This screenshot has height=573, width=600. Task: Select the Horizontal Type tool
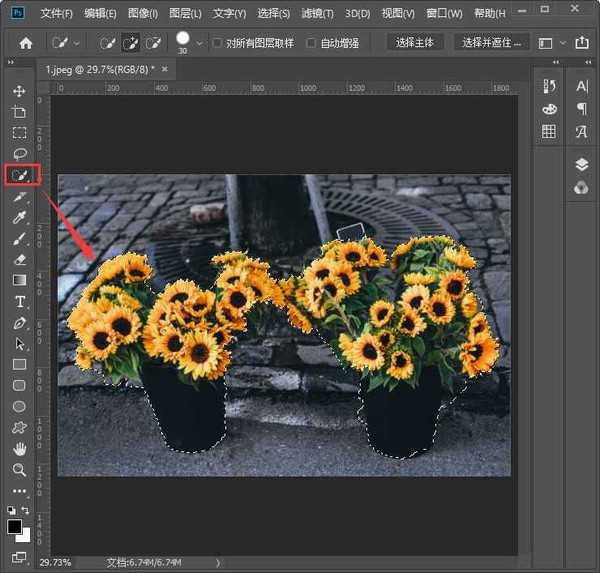click(x=19, y=301)
